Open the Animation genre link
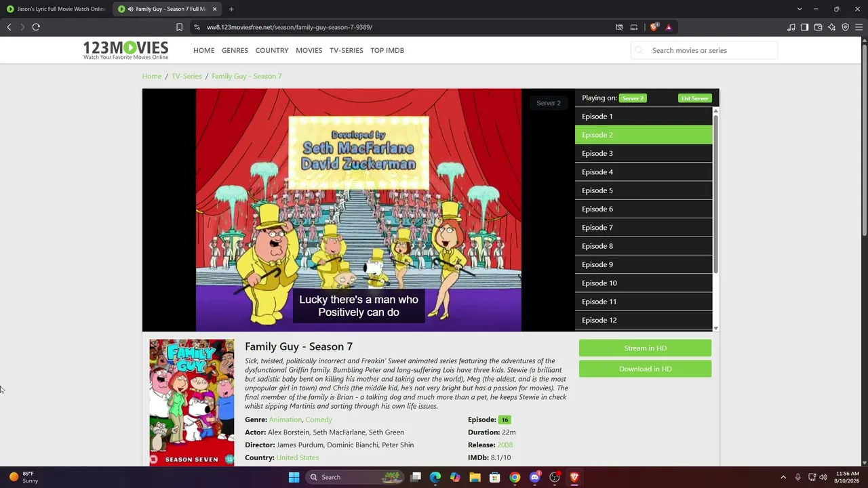The height and width of the screenshot is (488, 868). tap(285, 420)
